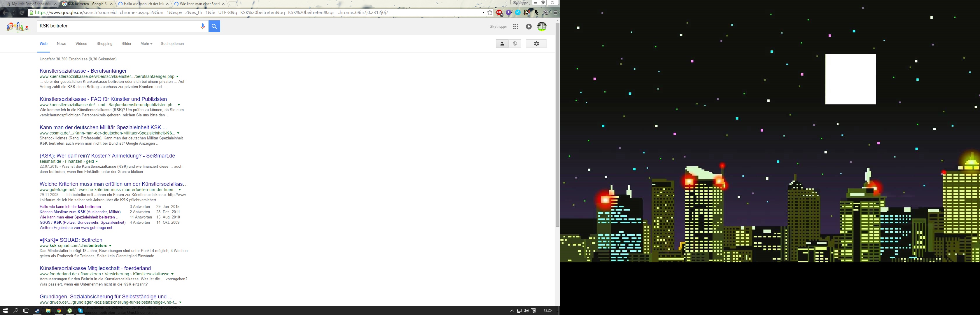This screenshot has width=980, height=315.
Task: Open 'Weitere Ergebnisse von www.gutefrage.net' link
Action: pos(76,228)
